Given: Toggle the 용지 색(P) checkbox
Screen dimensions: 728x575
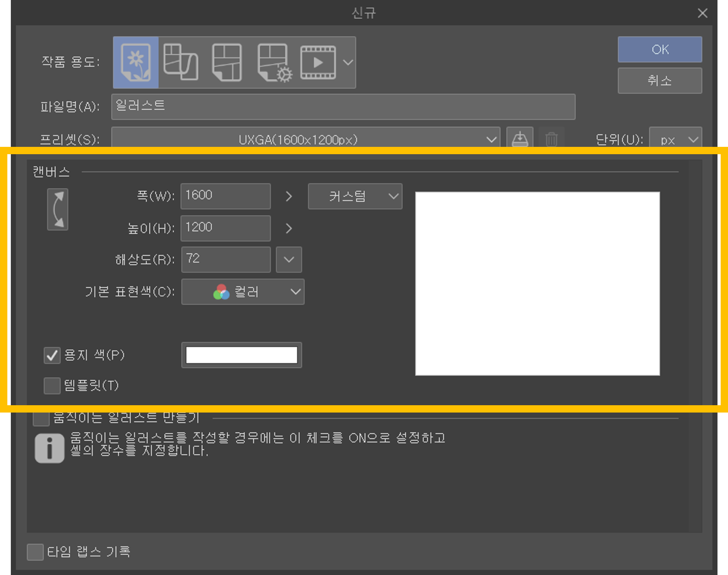Looking at the screenshot, I should [x=52, y=356].
